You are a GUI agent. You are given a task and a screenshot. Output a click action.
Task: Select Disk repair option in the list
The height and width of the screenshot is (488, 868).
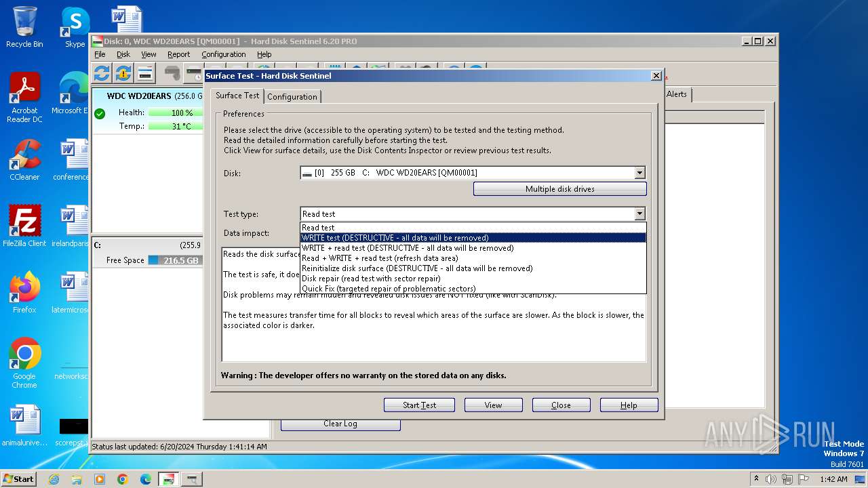(473, 279)
